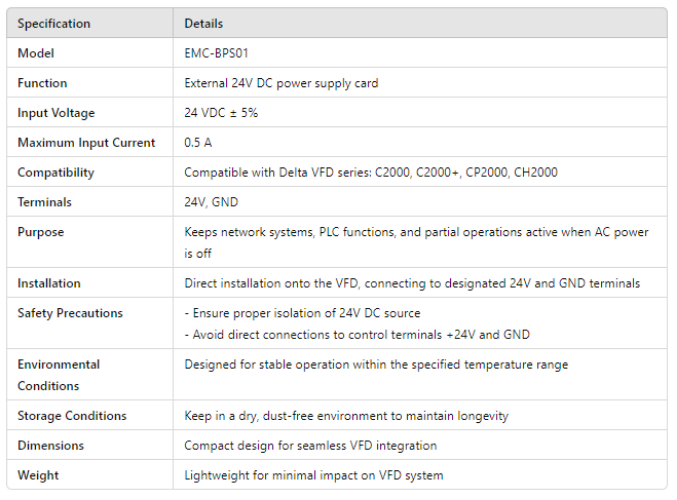
Task: Click External 24V DC power supply card text
Action: pos(281,83)
